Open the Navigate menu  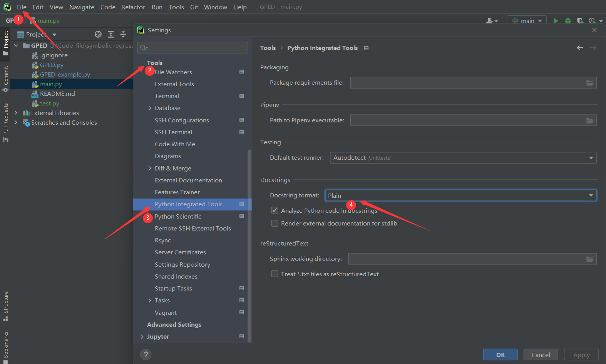coord(82,7)
